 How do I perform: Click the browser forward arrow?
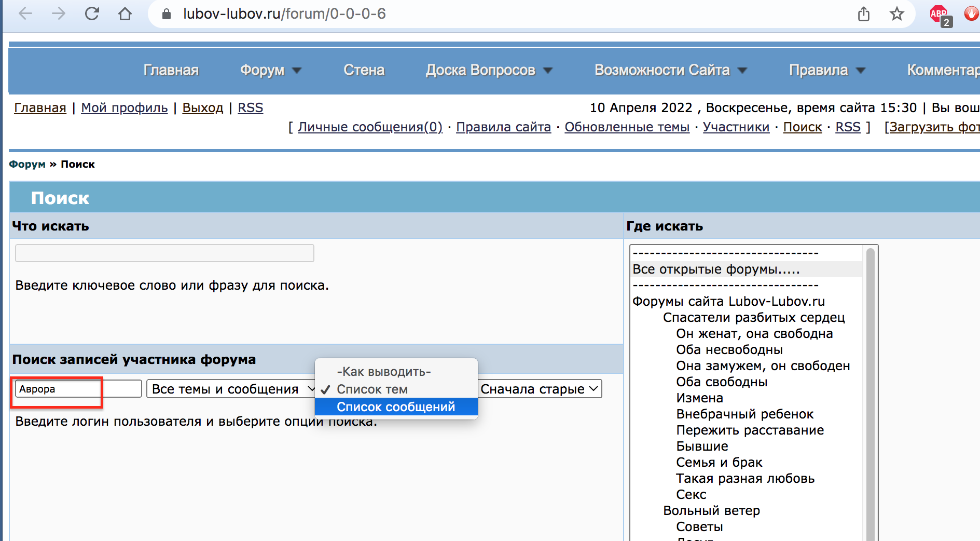point(59,14)
